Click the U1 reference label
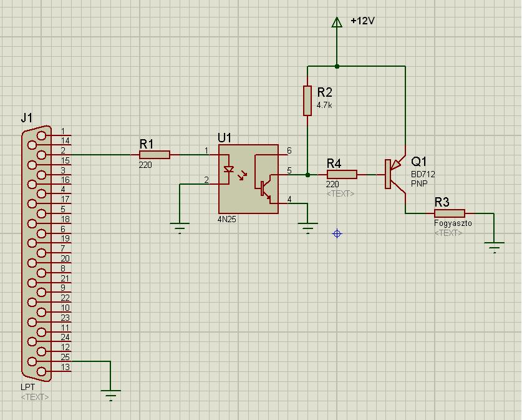Image resolution: width=522 pixels, height=420 pixels. point(225,137)
